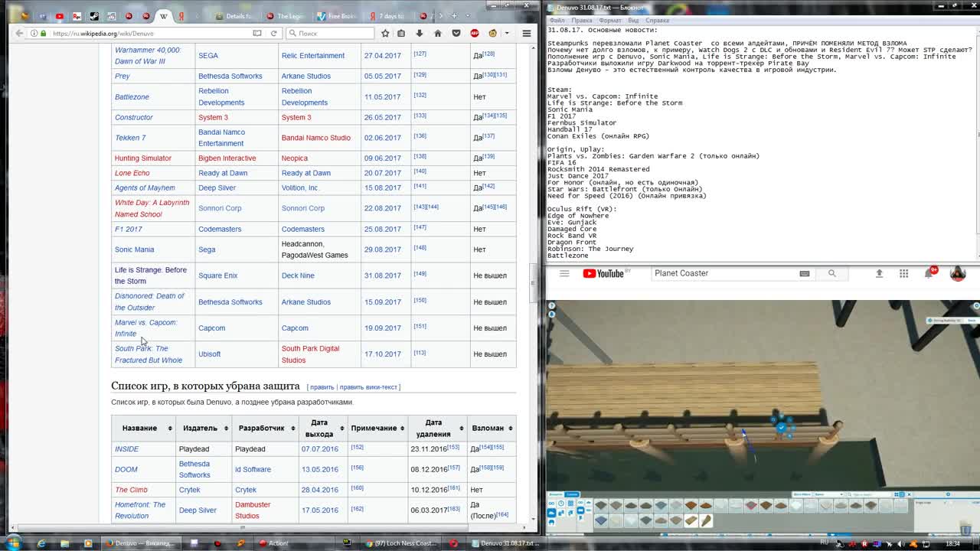Click the YouTube search magnifier button
The height and width of the screenshot is (551, 980).
click(x=832, y=273)
